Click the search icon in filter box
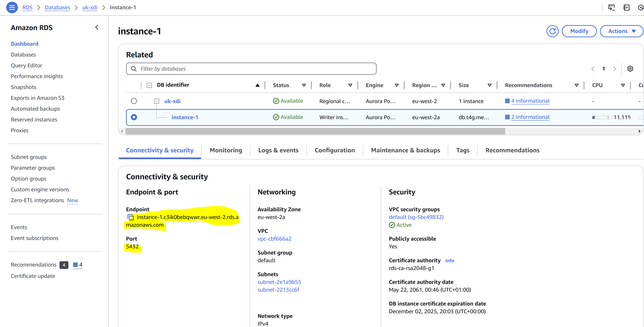644x327 pixels. click(134, 69)
